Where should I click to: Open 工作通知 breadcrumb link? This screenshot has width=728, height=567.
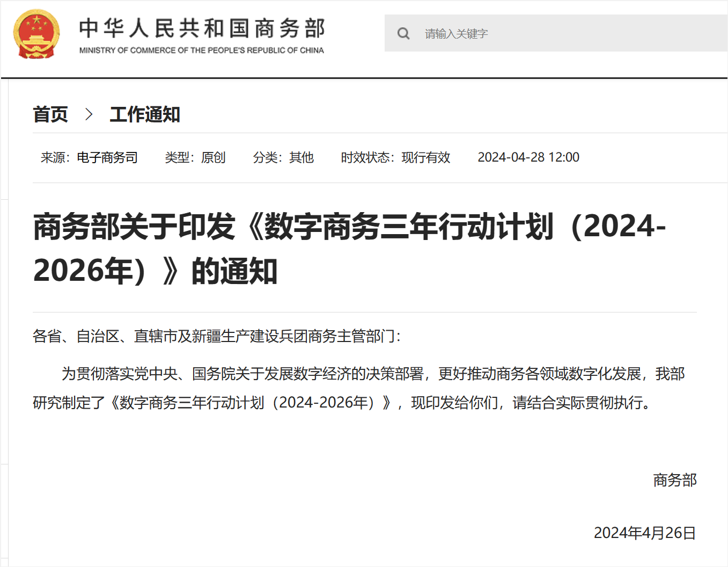[145, 114]
